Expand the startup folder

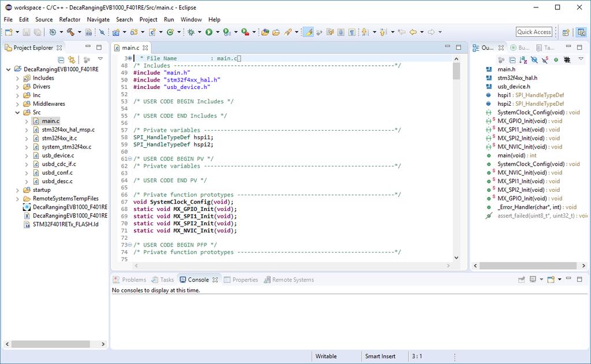(17, 190)
